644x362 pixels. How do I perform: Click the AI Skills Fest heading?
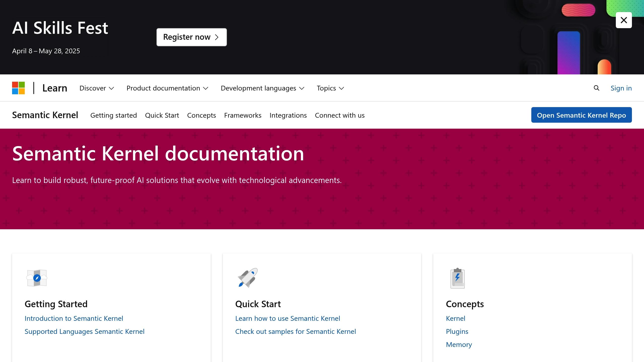tap(60, 28)
